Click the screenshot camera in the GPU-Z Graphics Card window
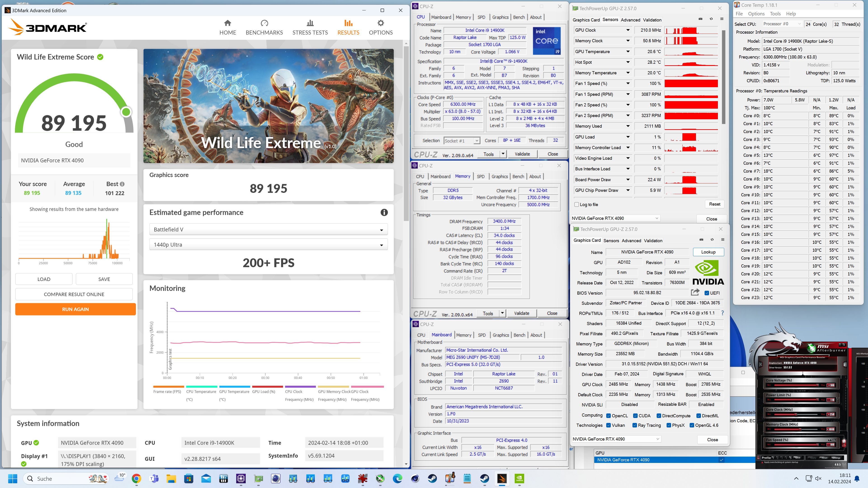This screenshot has height=488, width=868. tap(702, 239)
